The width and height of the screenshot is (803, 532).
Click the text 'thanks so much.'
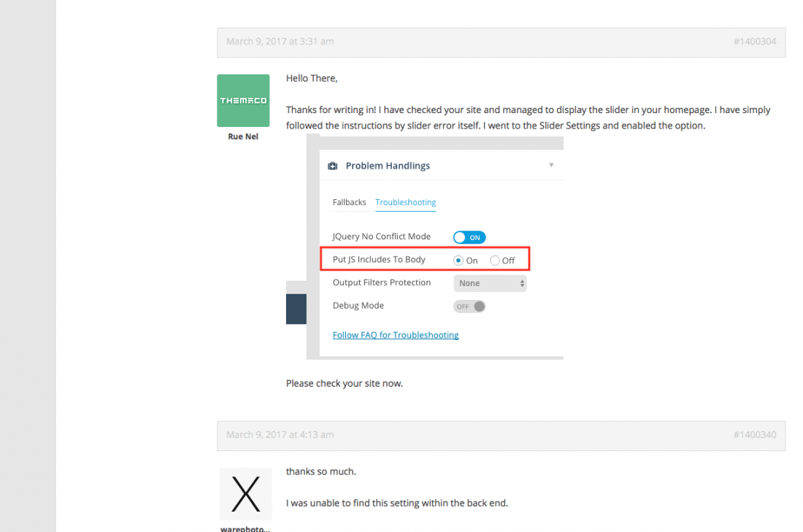tap(320, 471)
